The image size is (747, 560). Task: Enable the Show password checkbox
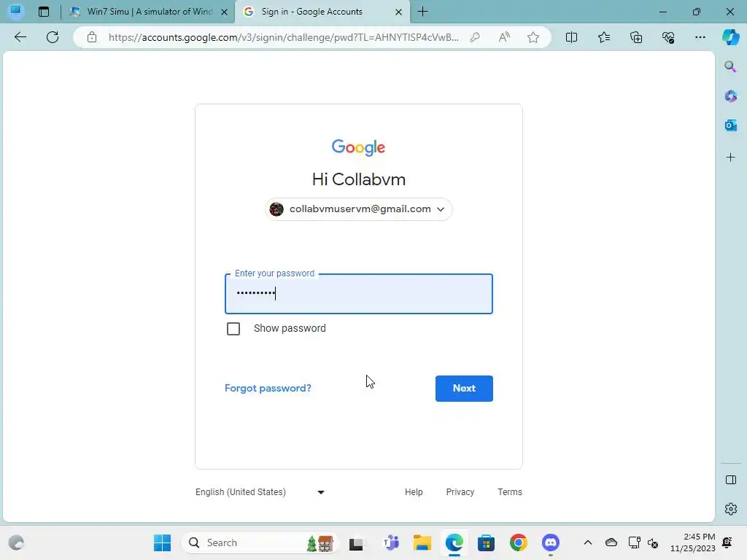(x=233, y=329)
